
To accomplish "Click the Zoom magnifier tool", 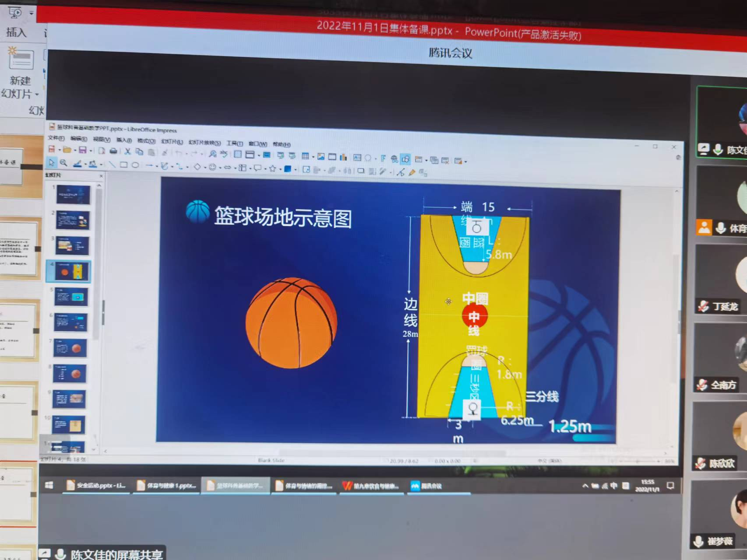I will tap(64, 163).
